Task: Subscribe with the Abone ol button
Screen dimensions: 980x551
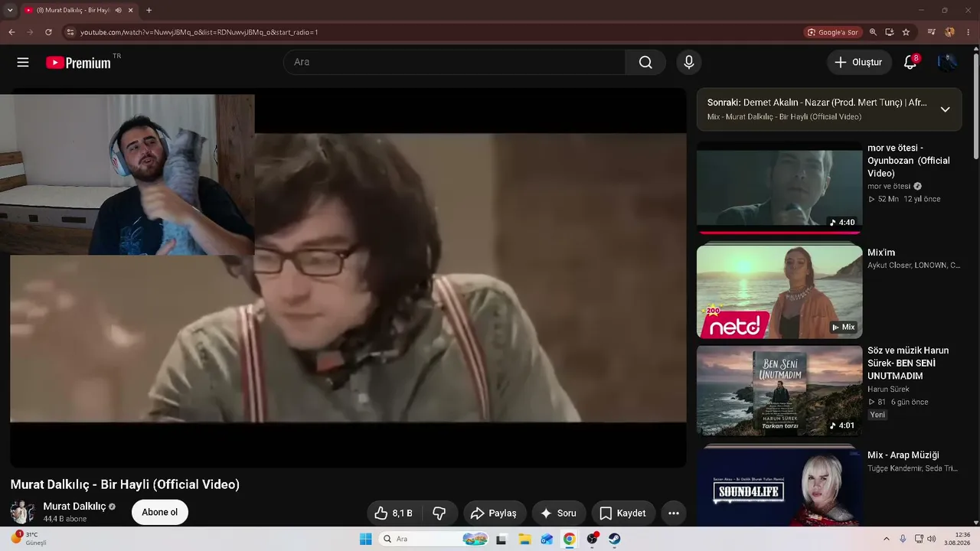Action: pos(160,513)
